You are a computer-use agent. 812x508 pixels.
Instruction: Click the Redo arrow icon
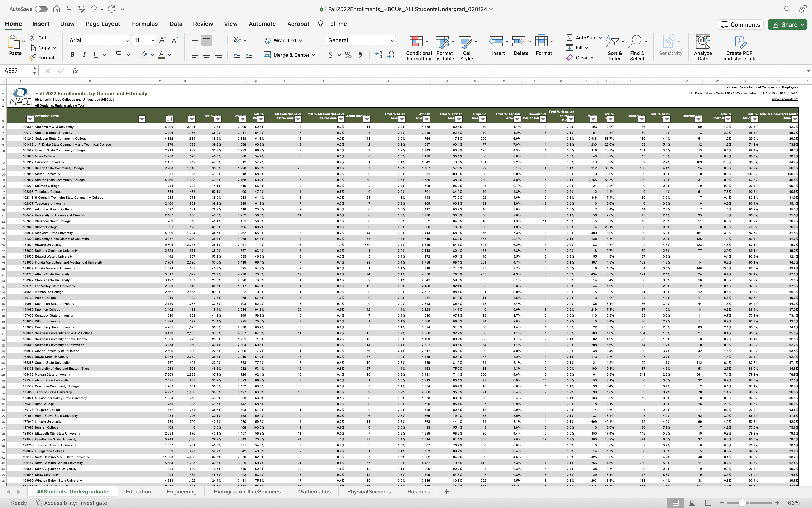tap(111, 9)
